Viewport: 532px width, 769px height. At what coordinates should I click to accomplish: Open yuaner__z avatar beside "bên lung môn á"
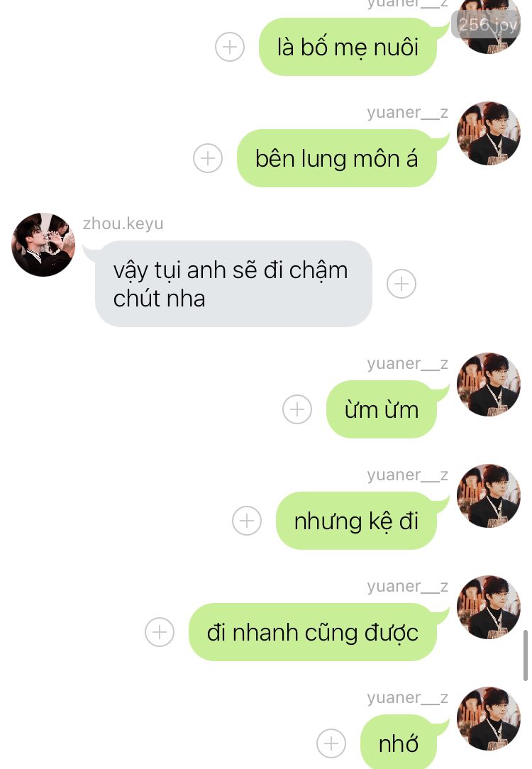pos(488,133)
